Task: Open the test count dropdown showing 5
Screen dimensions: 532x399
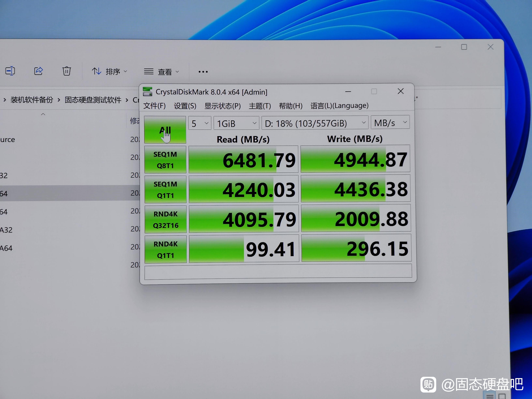Action: 200,123
